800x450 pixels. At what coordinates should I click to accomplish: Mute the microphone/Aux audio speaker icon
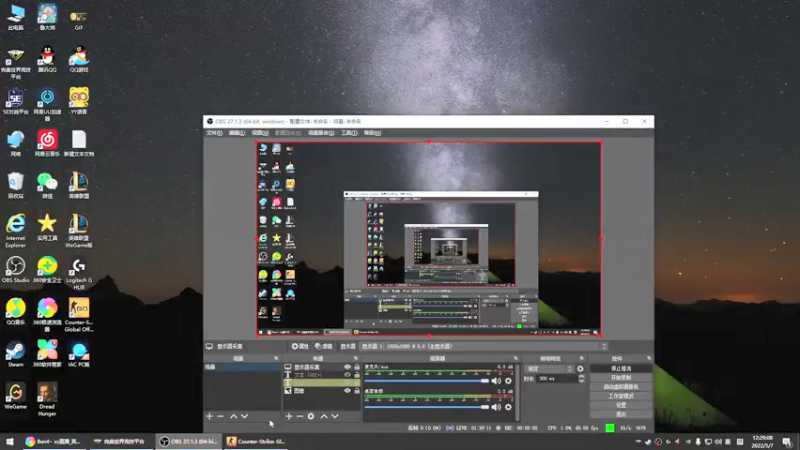tap(496, 381)
